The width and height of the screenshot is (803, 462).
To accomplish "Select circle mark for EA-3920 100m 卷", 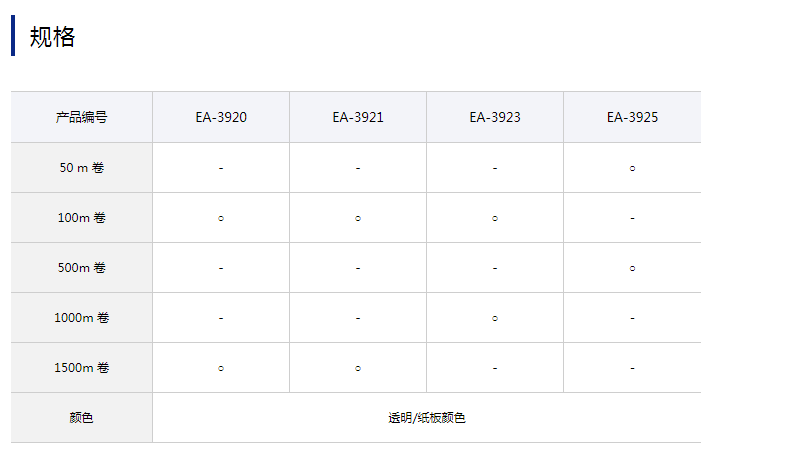I will [221, 218].
